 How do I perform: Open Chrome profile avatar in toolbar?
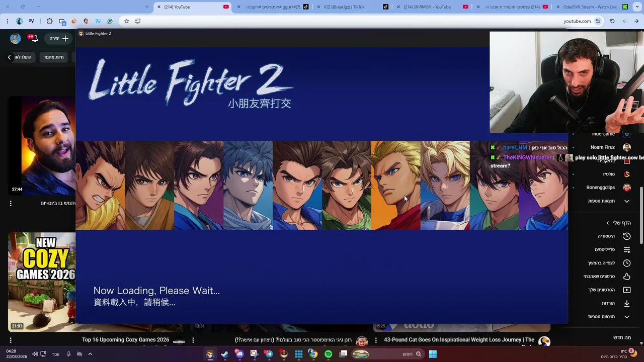(19, 21)
